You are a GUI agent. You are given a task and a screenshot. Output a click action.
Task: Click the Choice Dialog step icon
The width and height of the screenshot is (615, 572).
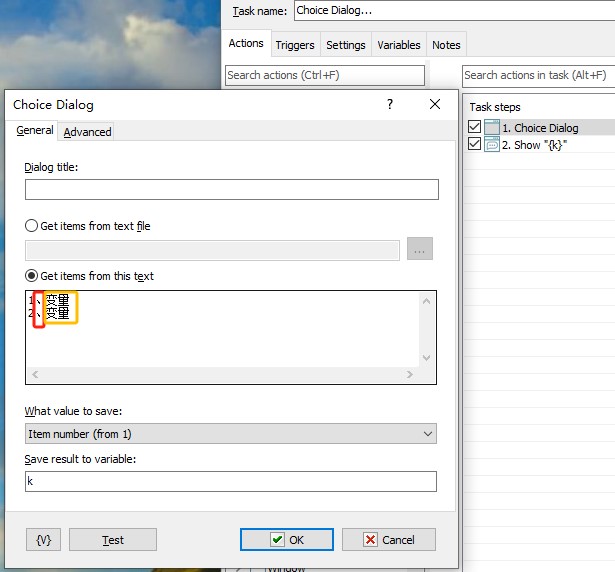492,128
